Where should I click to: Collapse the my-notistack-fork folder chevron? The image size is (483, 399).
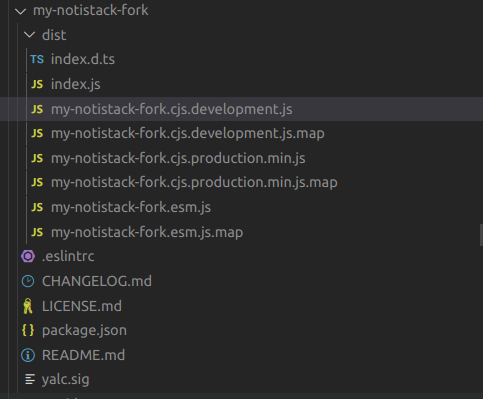tap(21, 11)
